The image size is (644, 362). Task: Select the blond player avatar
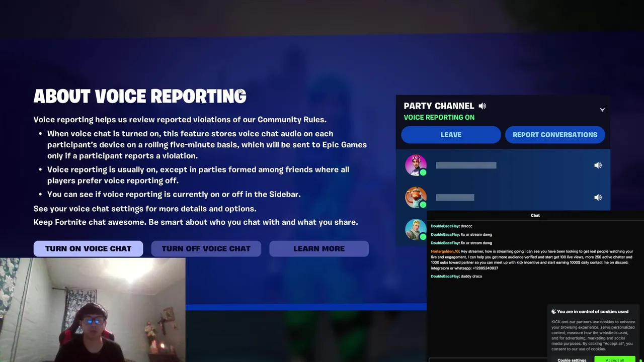pyautogui.click(x=416, y=229)
